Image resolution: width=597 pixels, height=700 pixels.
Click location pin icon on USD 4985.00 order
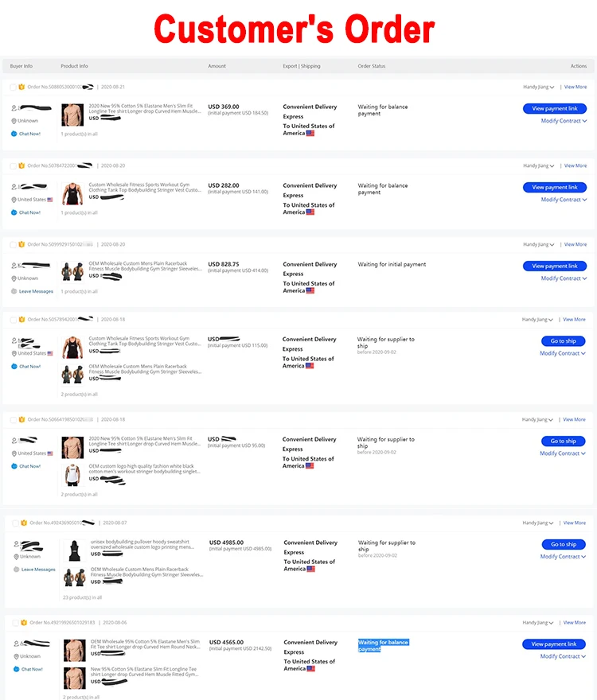point(17,557)
